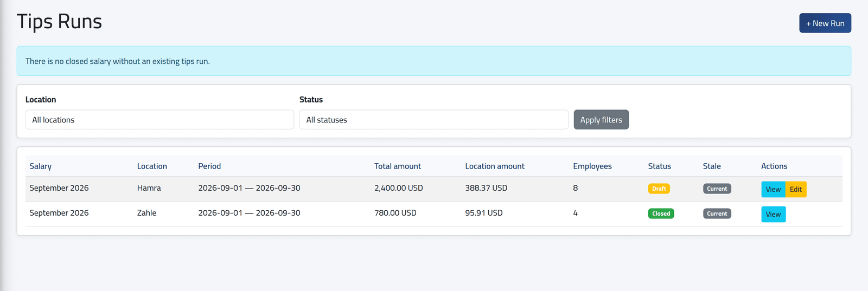The width and height of the screenshot is (868, 291).
Task: Click the Stale column header
Action: coord(712,166)
